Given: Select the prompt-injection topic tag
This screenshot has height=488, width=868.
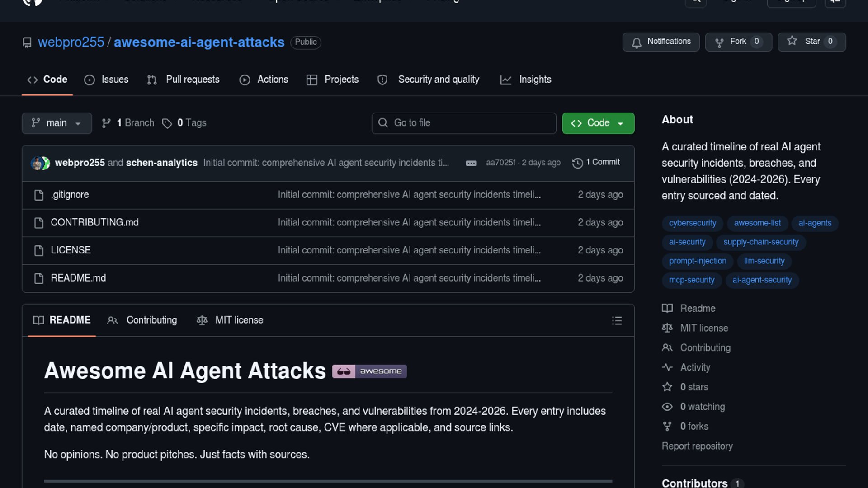Looking at the screenshot, I should point(697,261).
